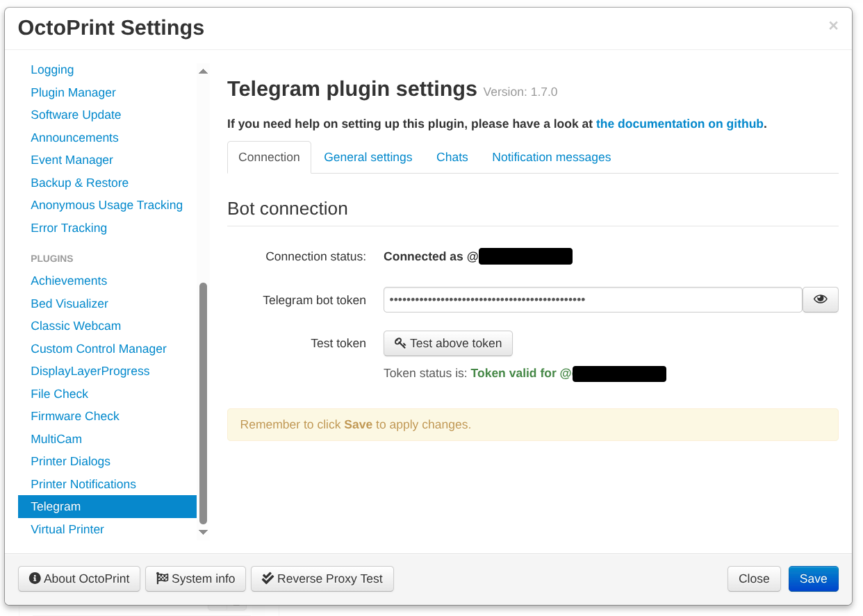Click the sidebar scrollbar thumb
The image size is (863, 616).
coord(203,403)
